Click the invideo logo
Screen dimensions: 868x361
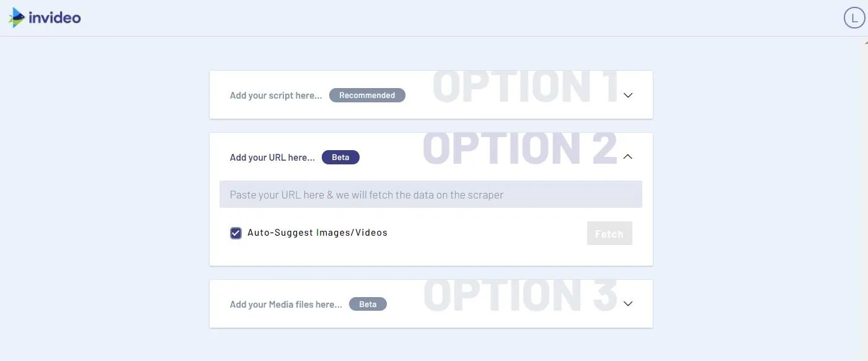point(43,17)
